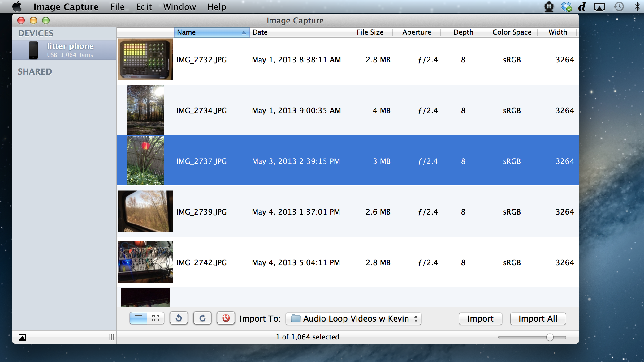This screenshot has width=644, height=362.
Task: Close the Image Capture window
Action: [x=21, y=20]
